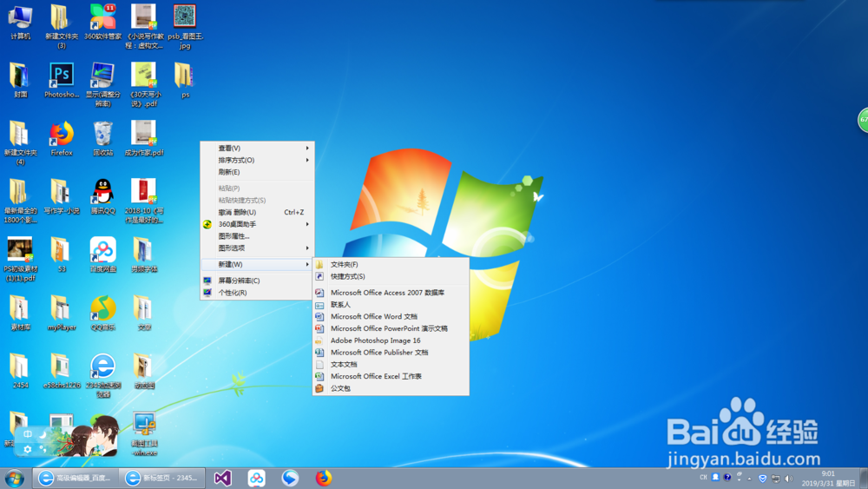868x489 pixels.
Task: Open the clock showing 9:01
Action: point(828,479)
